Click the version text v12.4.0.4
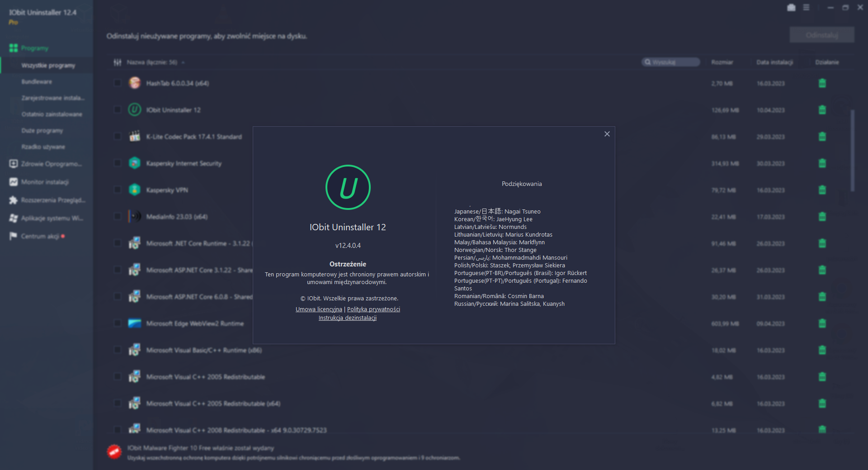The height and width of the screenshot is (470, 868). point(348,246)
